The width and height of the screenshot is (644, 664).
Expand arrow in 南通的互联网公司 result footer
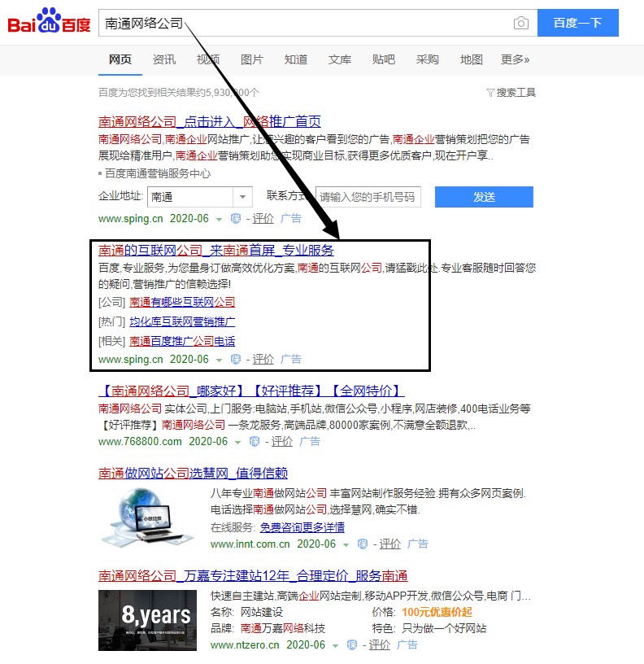pos(220,360)
